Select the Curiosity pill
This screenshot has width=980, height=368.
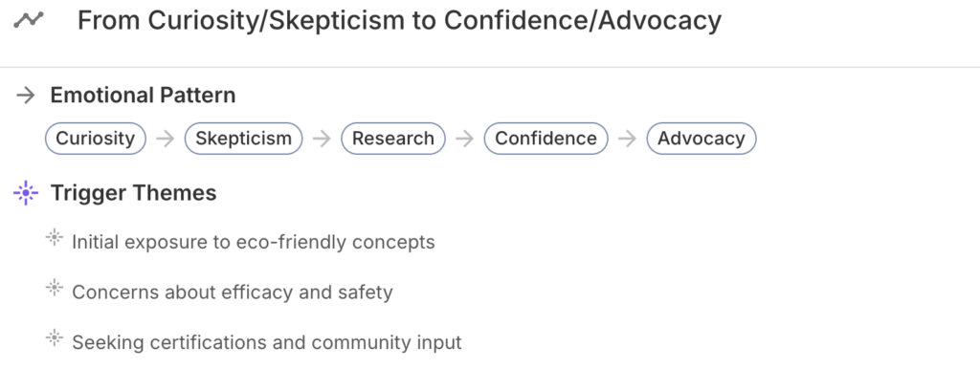[96, 139]
